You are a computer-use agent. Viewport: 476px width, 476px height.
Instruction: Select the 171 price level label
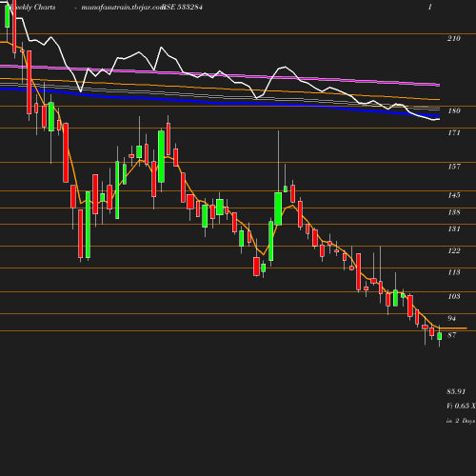point(454,132)
